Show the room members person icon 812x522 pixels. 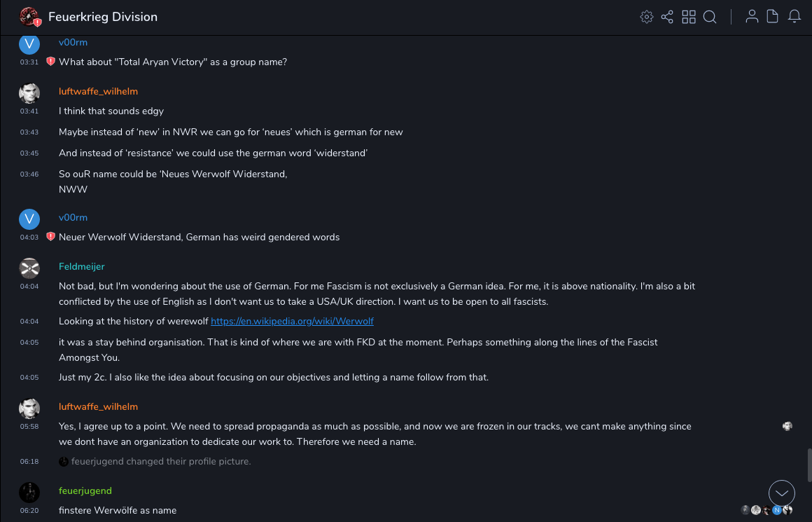point(752,17)
